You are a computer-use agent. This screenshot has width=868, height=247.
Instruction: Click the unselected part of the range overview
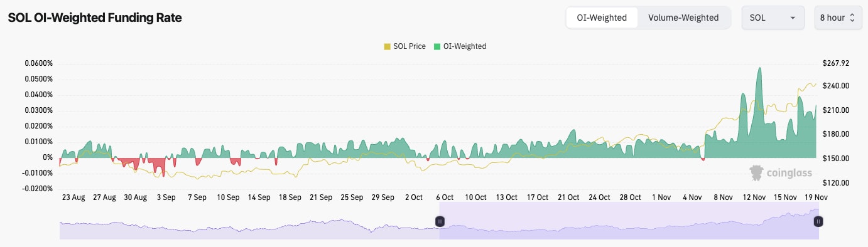[x=250, y=221]
